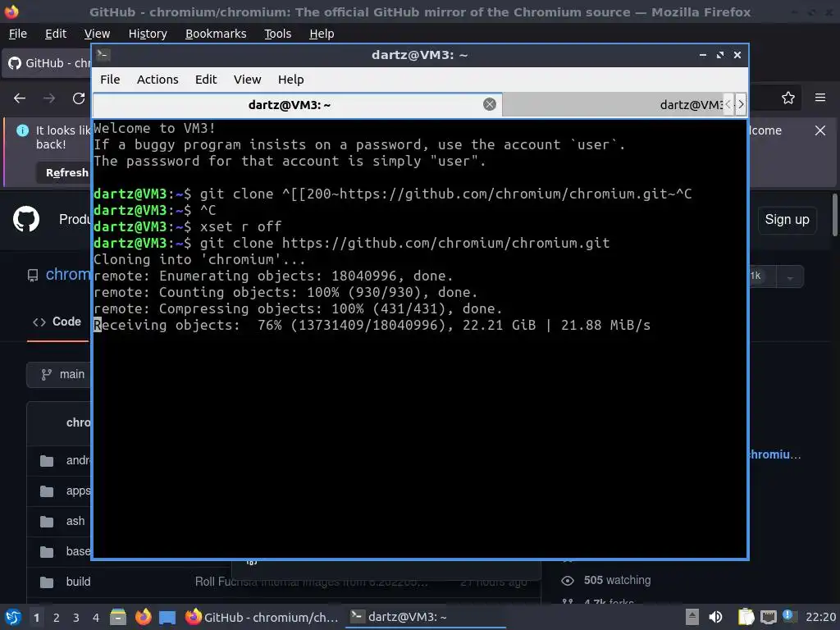Switch to workspace 4
The image size is (840, 630).
[96, 618]
